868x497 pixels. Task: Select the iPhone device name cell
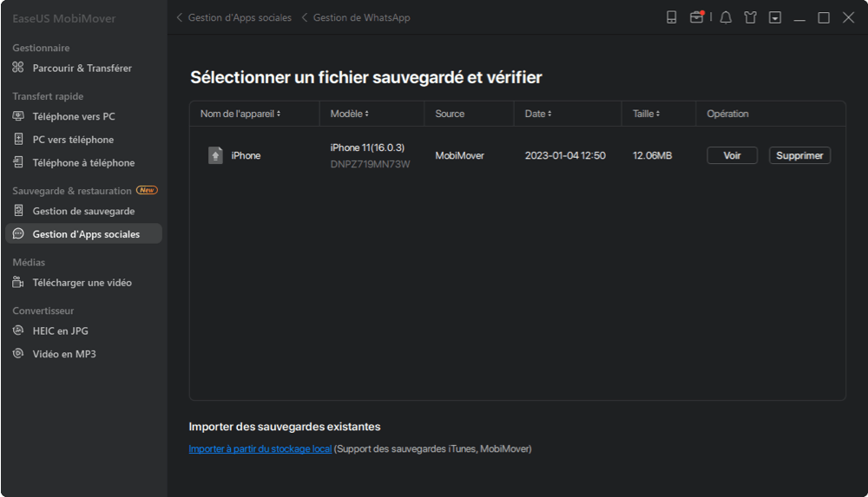(x=246, y=155)
